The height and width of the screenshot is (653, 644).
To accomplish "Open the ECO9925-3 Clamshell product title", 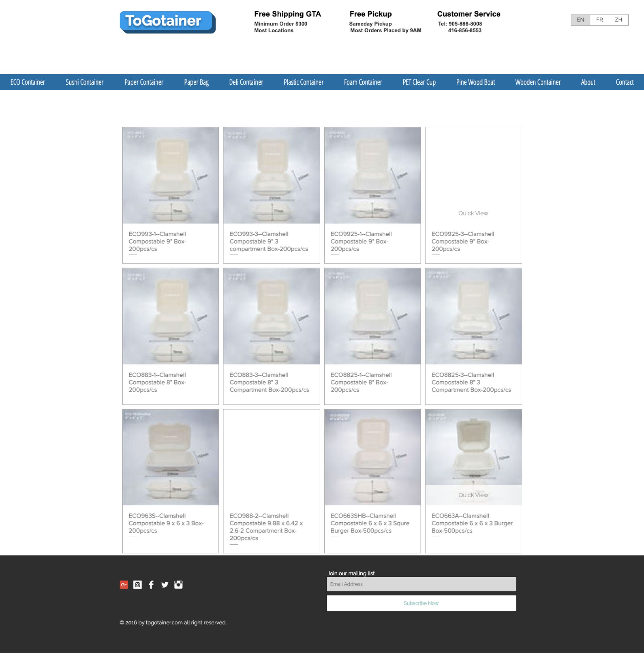I will 463,241.
